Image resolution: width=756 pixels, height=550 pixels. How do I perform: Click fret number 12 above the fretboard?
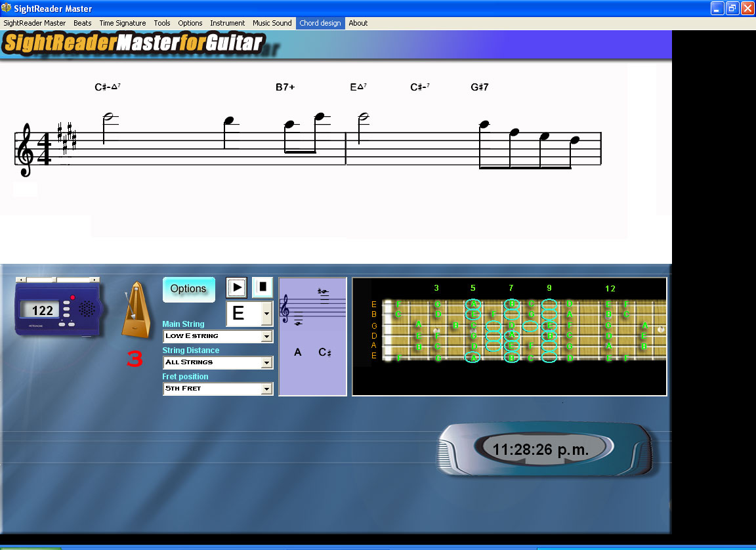610,288
